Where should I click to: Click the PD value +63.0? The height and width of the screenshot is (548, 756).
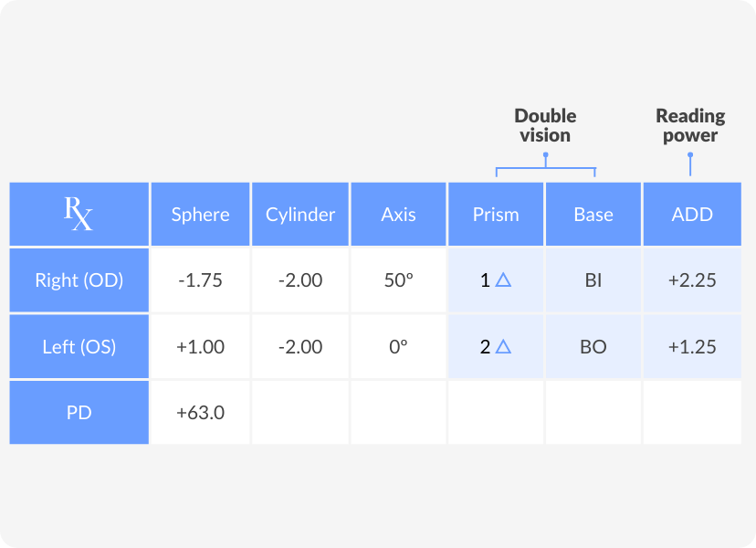pyautogui.click(x=201, y=413)
